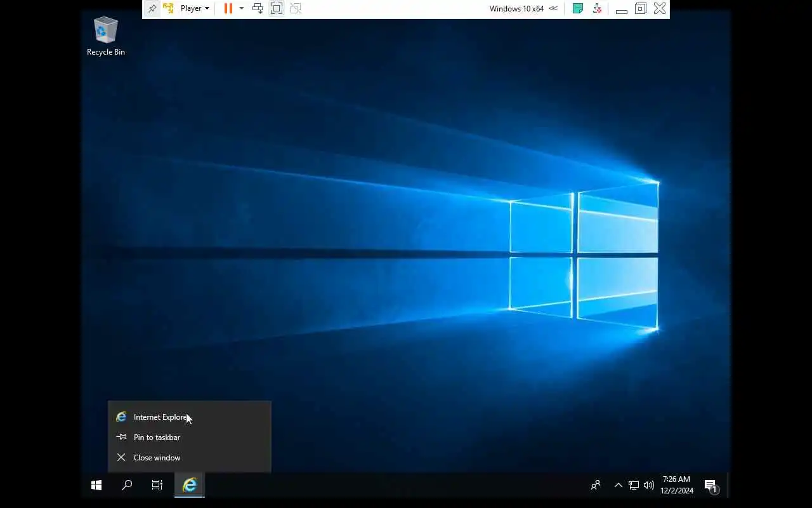Launch Internet Explorer from the jump list
Viewport: 812px width, 508px height.
click(x=190, y=417)
